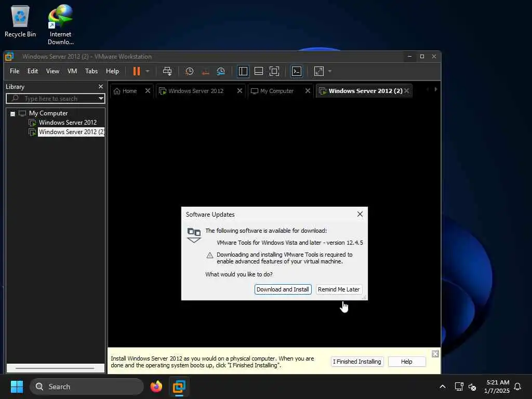Screen dimensions: 532x399
Task: Open the clock showing 5:21 AM
Action: 497,387
